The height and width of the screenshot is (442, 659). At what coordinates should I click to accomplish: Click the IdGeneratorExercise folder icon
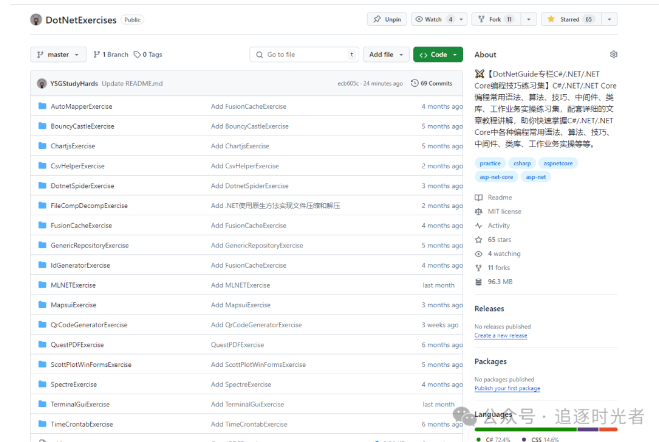tap(42, 265)
